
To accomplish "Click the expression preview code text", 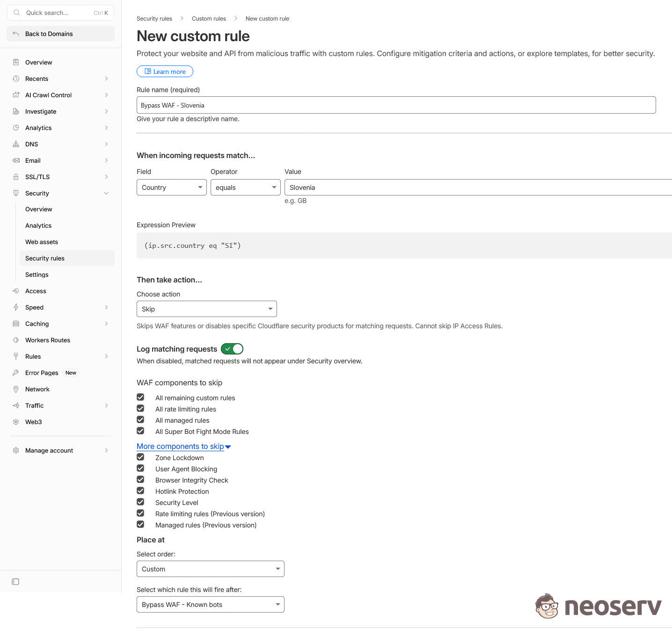I will tap(192, 245).
